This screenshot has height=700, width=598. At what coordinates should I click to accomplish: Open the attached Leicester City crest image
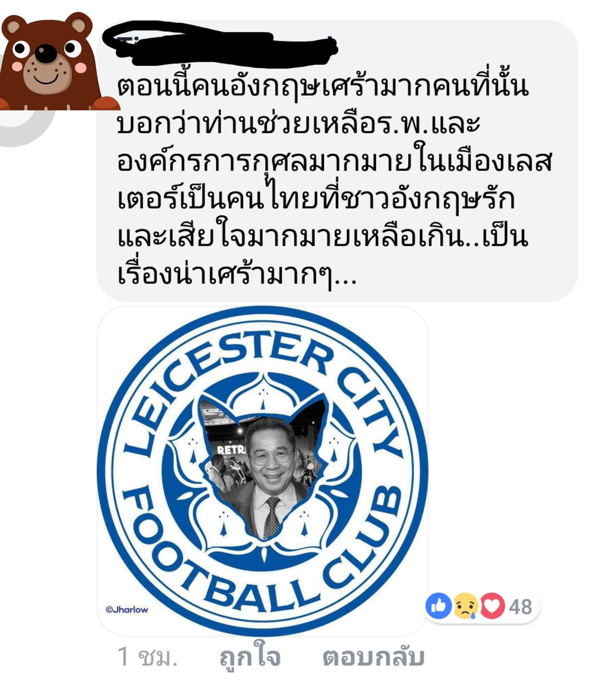tap(262, 471)
